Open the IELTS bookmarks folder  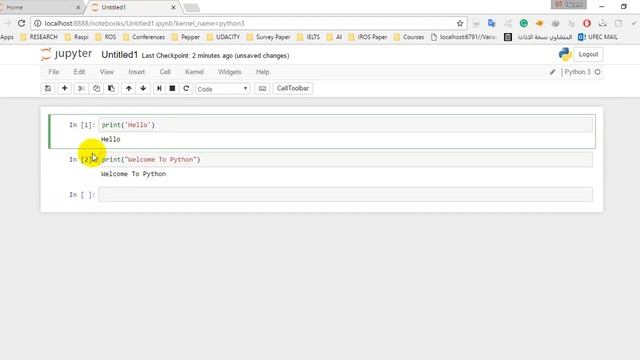309,37
